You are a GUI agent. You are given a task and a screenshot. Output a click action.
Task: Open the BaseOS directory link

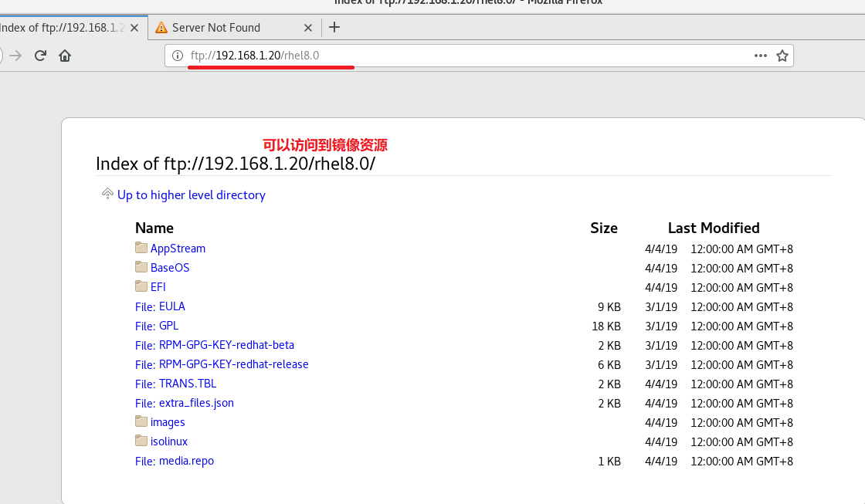tap(170, 268)
